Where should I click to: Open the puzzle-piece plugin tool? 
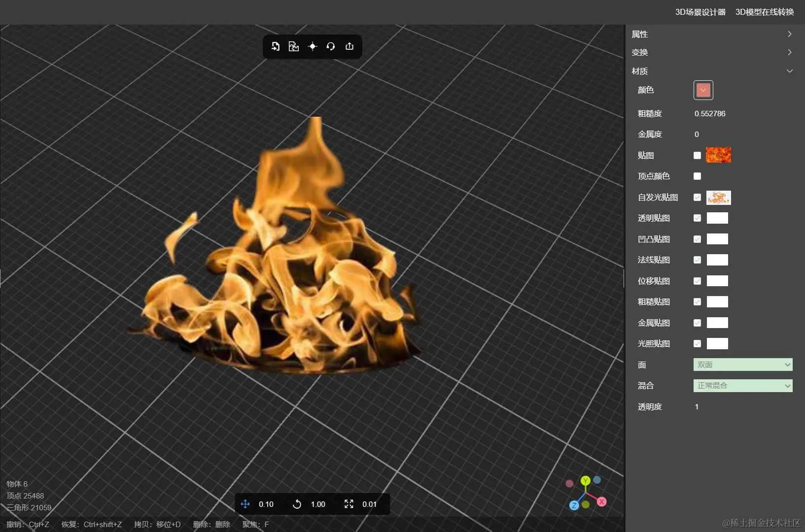(294, 46)
